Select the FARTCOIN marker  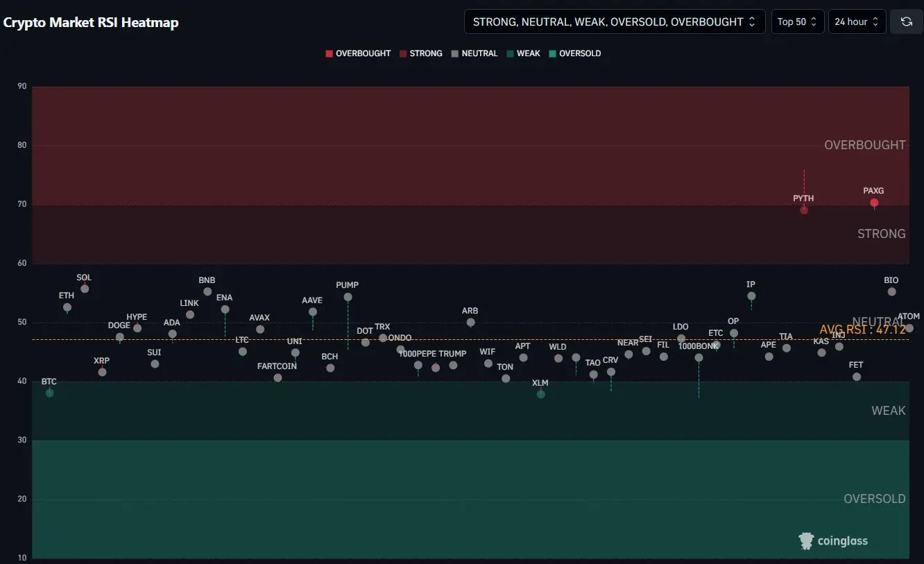278,378
